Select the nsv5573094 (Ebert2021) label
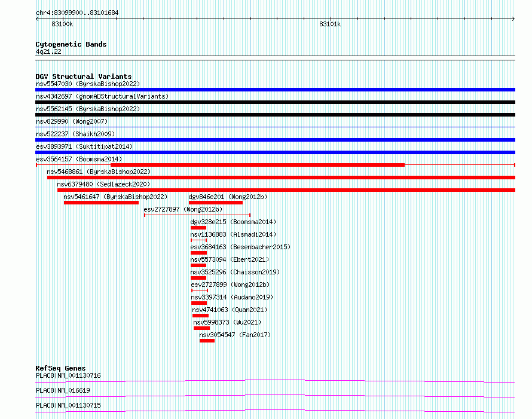532x419 pixels. pyautogui.click(x=230, y=259)
